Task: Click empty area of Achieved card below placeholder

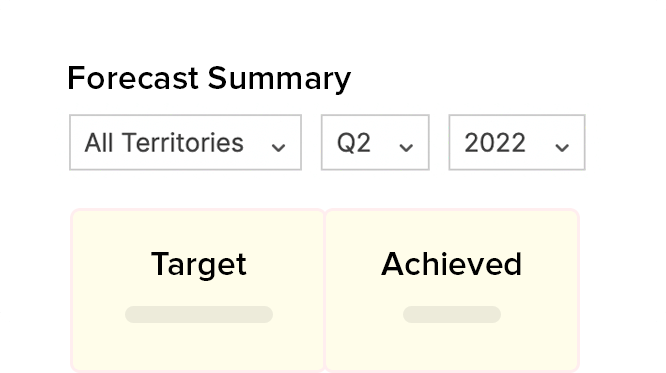Action: click(452, 346)
